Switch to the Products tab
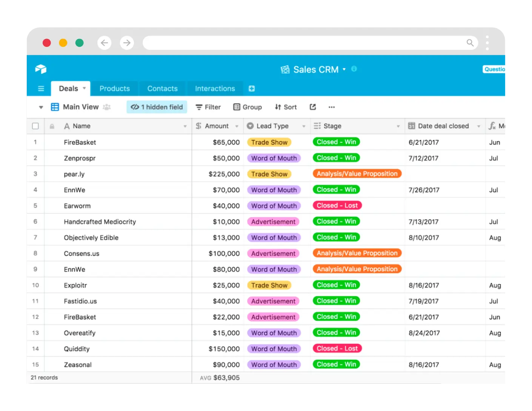The height and width of the screenshot is (411, 532). pyautogui.click(x=115, y=88)
